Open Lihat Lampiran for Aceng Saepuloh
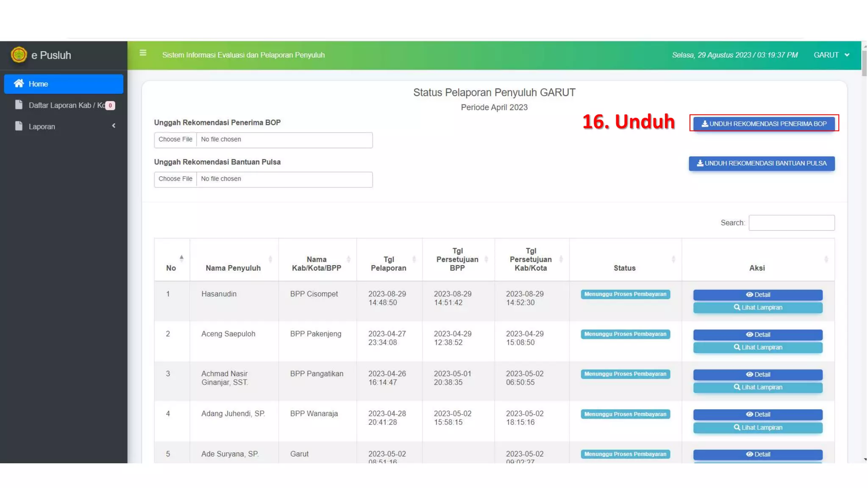 pyautogui.click(x=757, y=347)
